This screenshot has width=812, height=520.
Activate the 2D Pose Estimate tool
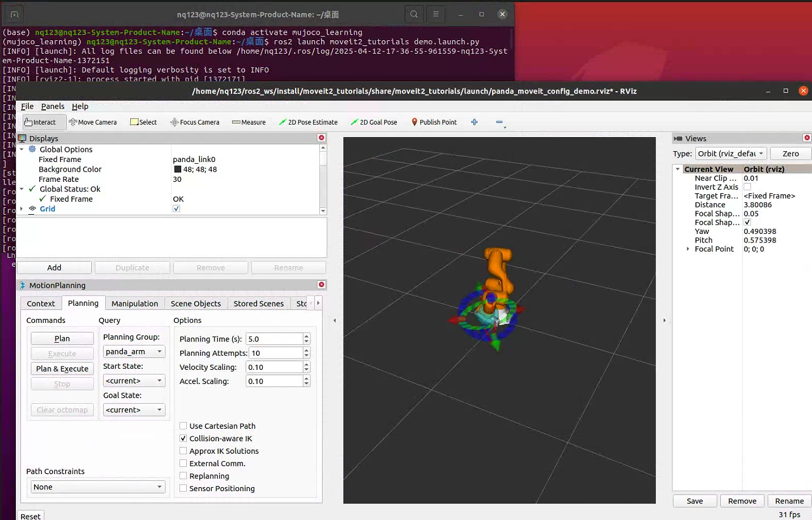308,122
